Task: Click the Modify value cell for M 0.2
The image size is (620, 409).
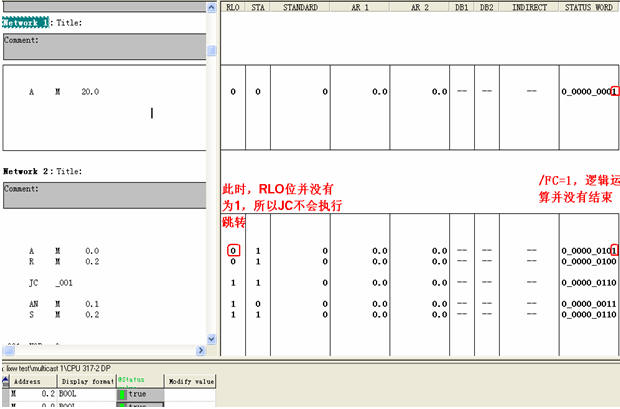Action: point(190,394)
